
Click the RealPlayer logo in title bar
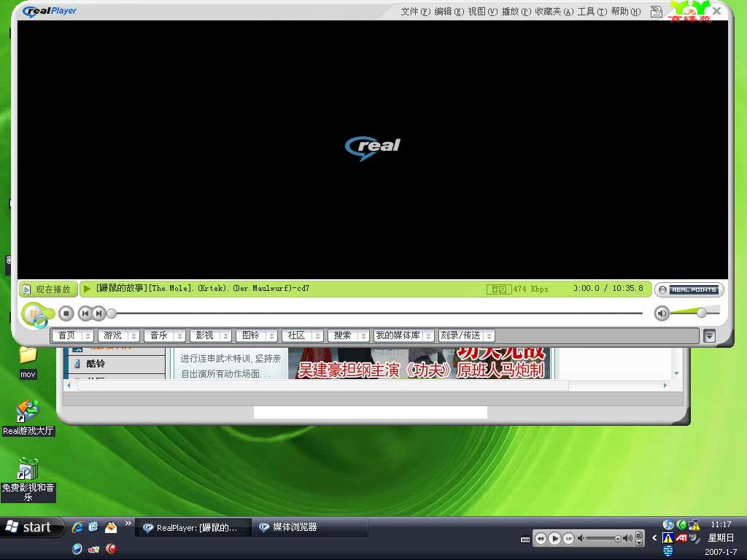(x=50, y=11)
